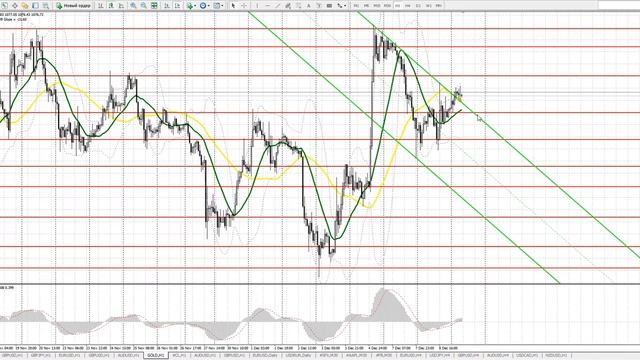The image size is (640, 360).
Task: Open the EURUSD,Daily chart tab
Action: [x=264, y=356]
